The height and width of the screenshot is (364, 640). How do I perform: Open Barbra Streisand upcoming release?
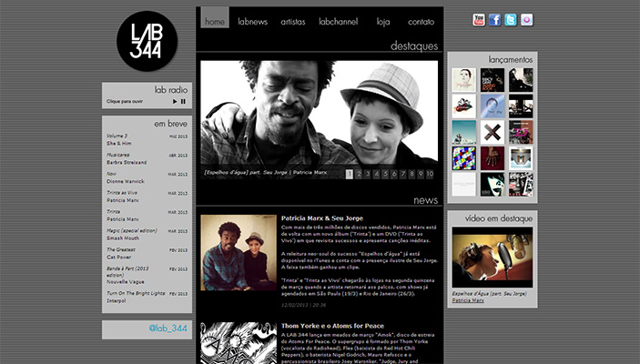coord(147,158)
